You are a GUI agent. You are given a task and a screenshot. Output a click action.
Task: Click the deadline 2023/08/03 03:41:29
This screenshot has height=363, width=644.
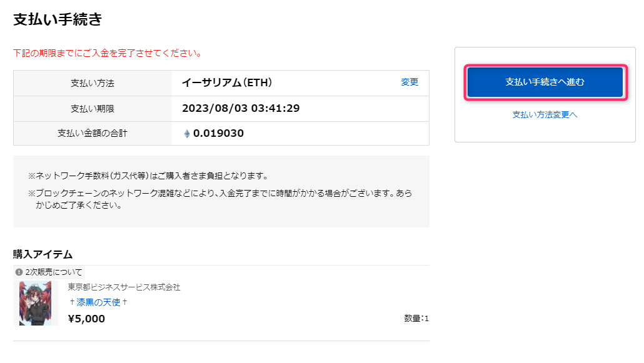pos(241,109)
